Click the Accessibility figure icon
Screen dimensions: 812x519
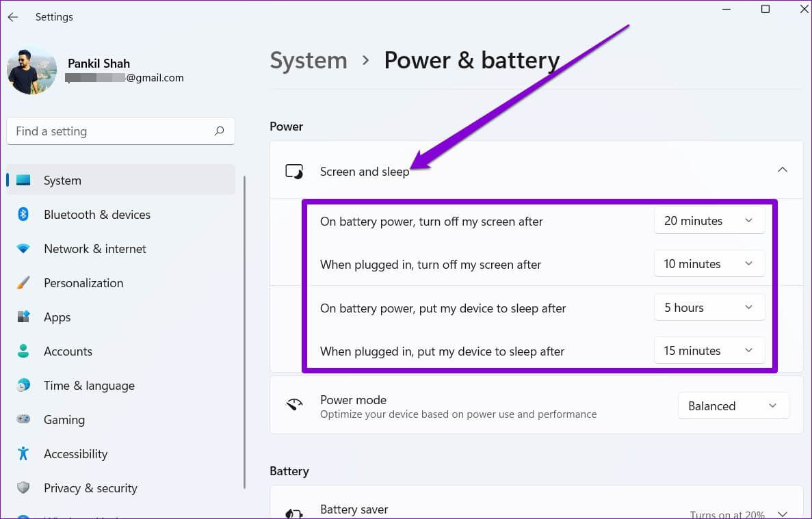[23, 454]
